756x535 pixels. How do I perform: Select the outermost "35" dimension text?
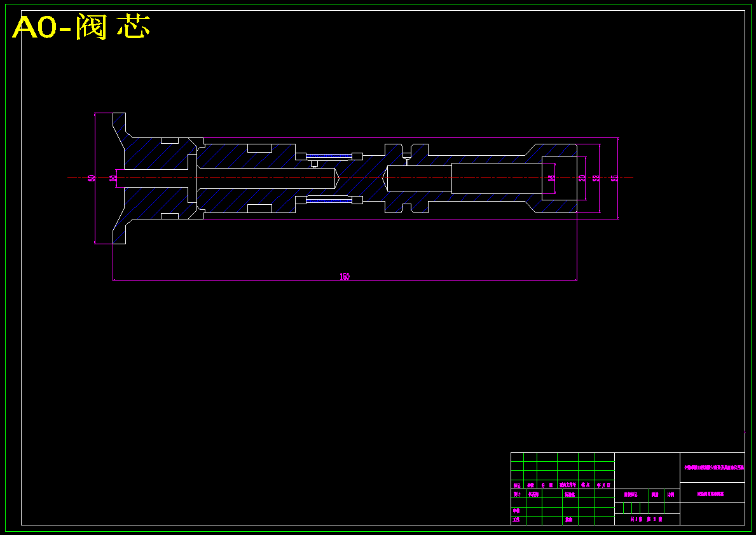614,178
